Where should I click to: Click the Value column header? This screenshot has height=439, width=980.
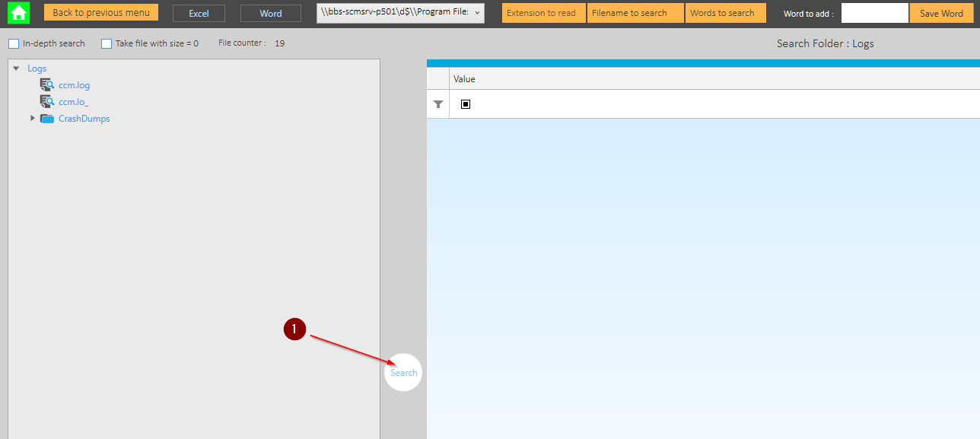464,79
